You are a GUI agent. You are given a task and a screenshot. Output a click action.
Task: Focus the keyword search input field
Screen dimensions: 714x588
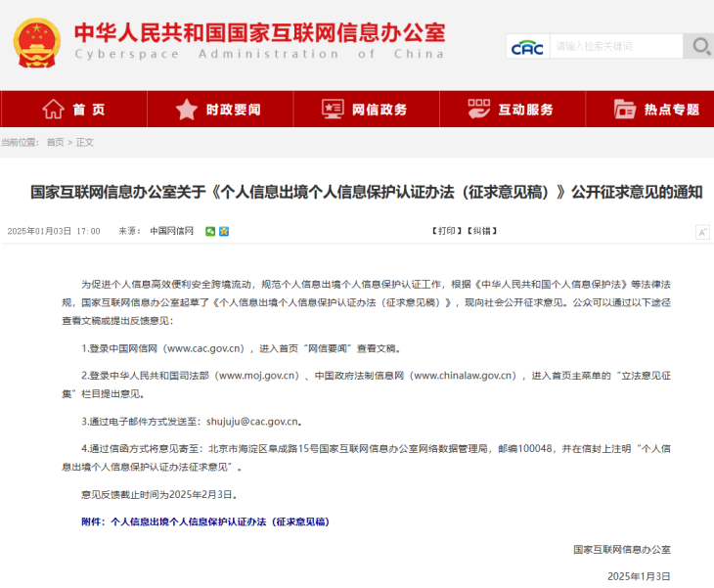pos(616,46)
